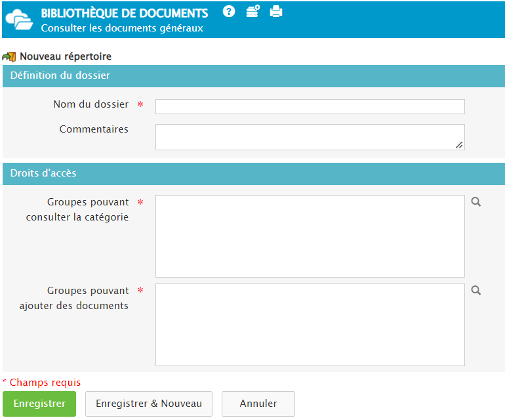
Task: Click the Nouveau répertoire folder icon
Action: tap(9, 57)
